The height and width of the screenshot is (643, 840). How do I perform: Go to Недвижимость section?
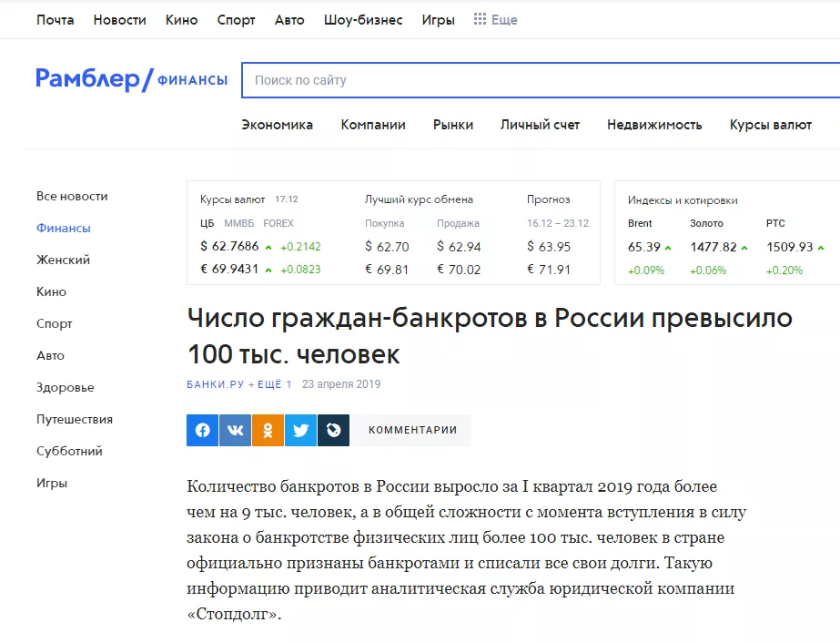tap(654, 125)
